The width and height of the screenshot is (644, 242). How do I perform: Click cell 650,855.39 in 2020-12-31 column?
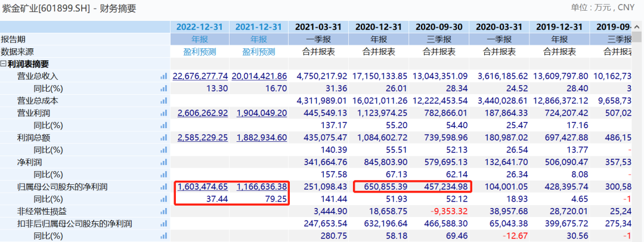coord(385,187)
